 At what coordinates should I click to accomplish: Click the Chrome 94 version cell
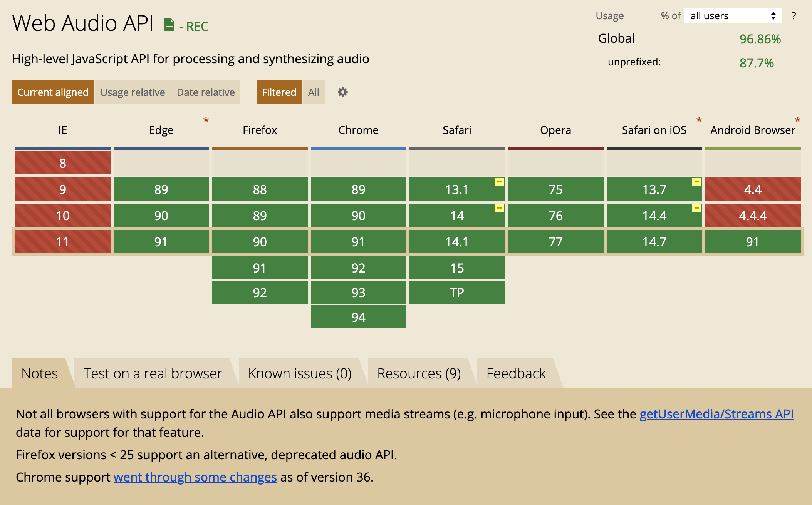click(x=358, y=317)
